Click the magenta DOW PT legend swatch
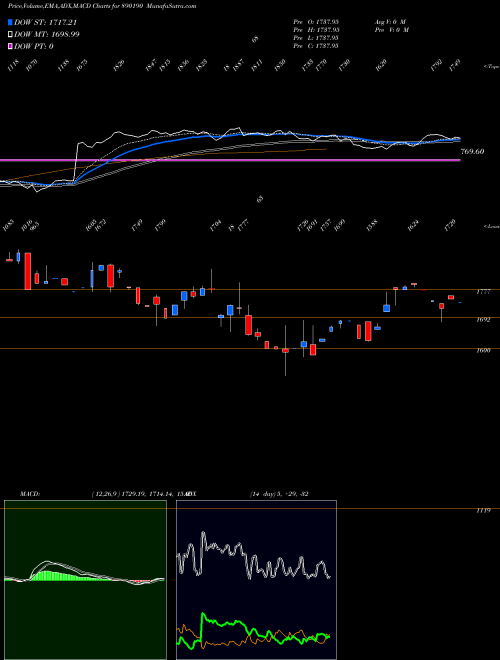The width and height of the screenshot is (500, 660). point(11,47)
